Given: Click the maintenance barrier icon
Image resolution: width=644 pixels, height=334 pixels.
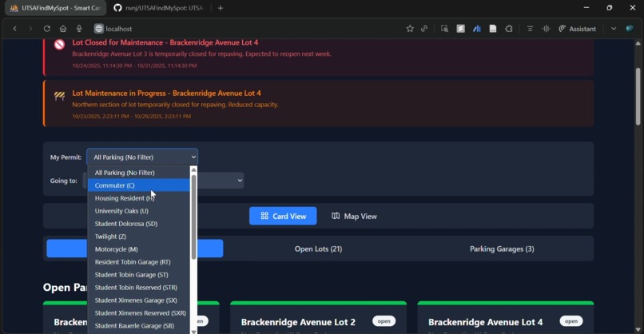Looking at the screenshot, I should pyautogui.click(x=59, y=96).
